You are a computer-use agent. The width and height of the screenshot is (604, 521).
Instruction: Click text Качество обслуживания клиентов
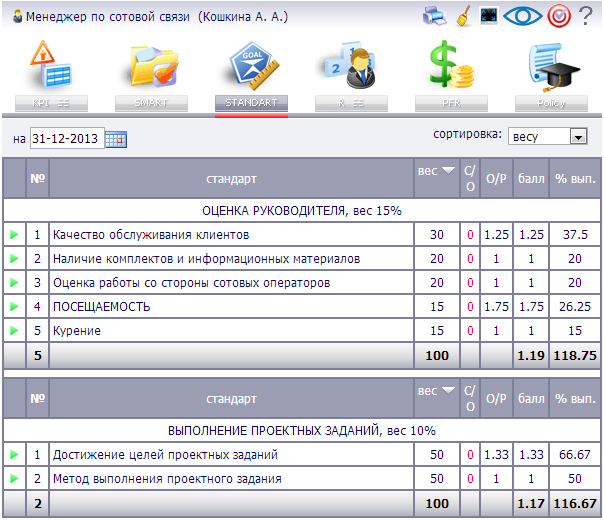151,235
